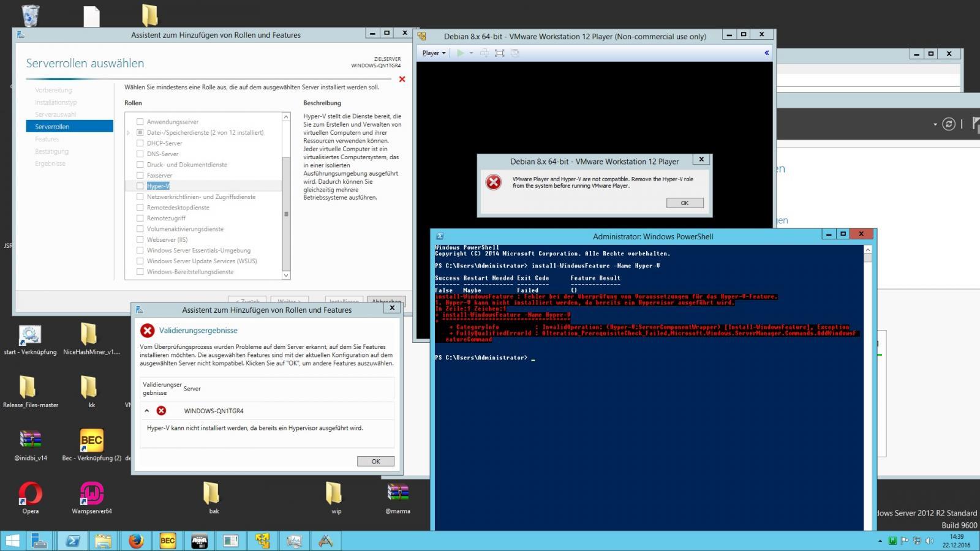This screenshot has width=980, height=551.
Task: Open File Explorer from the taskbar
Action: point(104,541)
